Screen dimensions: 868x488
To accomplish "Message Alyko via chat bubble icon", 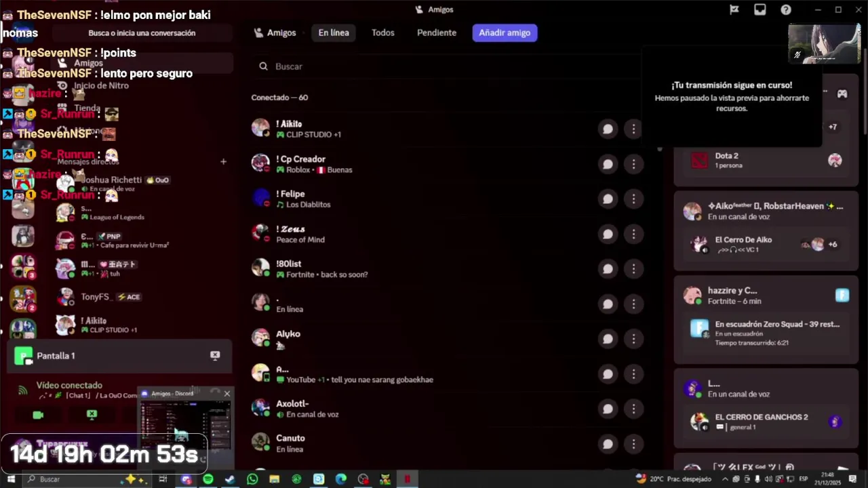I will click(608, 339).
